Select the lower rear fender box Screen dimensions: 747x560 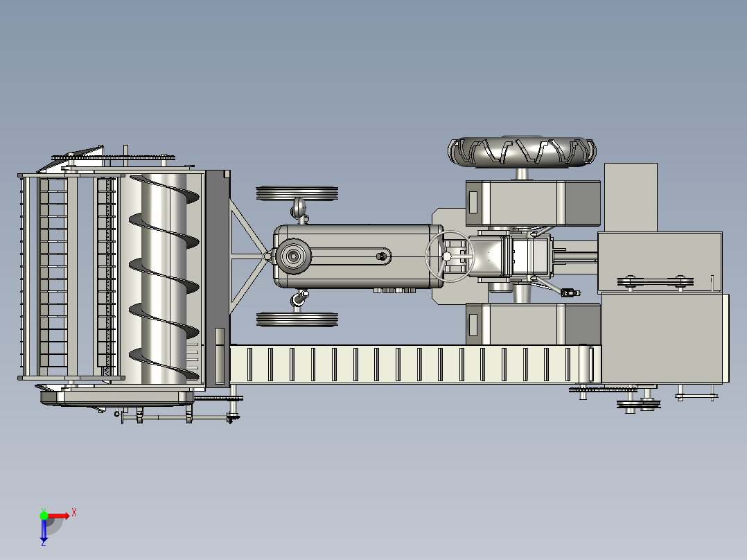[x=533, y=324]
